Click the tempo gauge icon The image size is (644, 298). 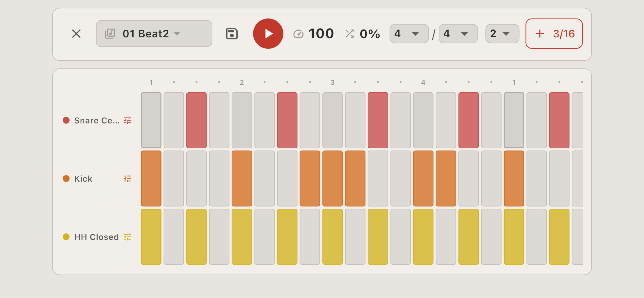point(298,33)
